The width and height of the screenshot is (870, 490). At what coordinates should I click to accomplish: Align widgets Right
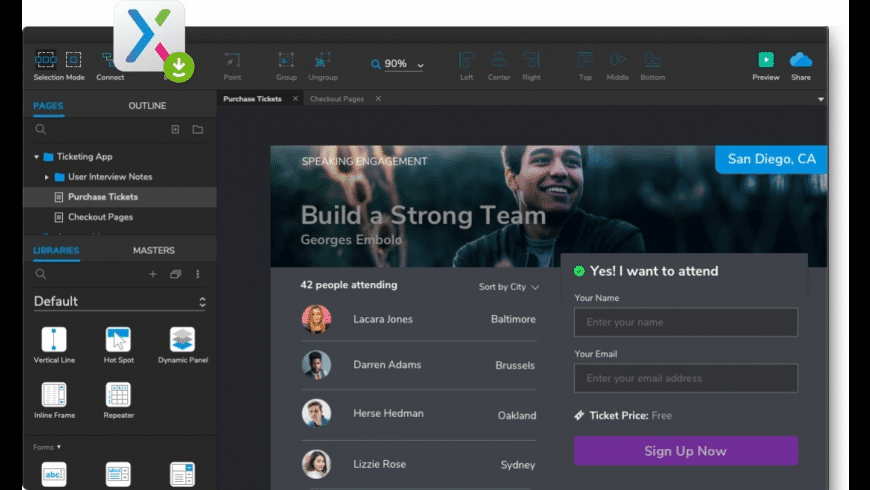tap(532, 66)
